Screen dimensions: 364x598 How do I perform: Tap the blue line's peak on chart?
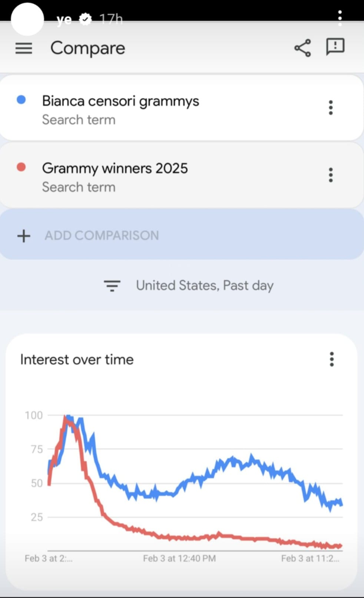(69, 417)
